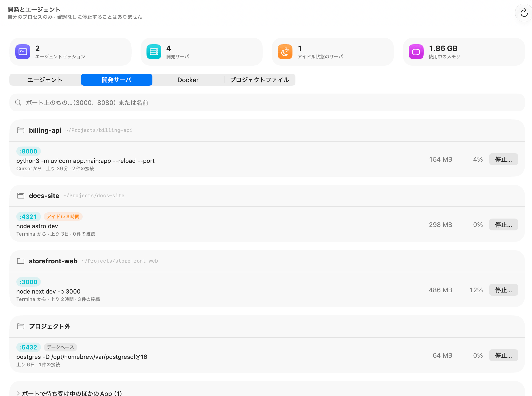Click the billing-api folder icon
Viewport: 532px width, 396px height.
(21, 130)
